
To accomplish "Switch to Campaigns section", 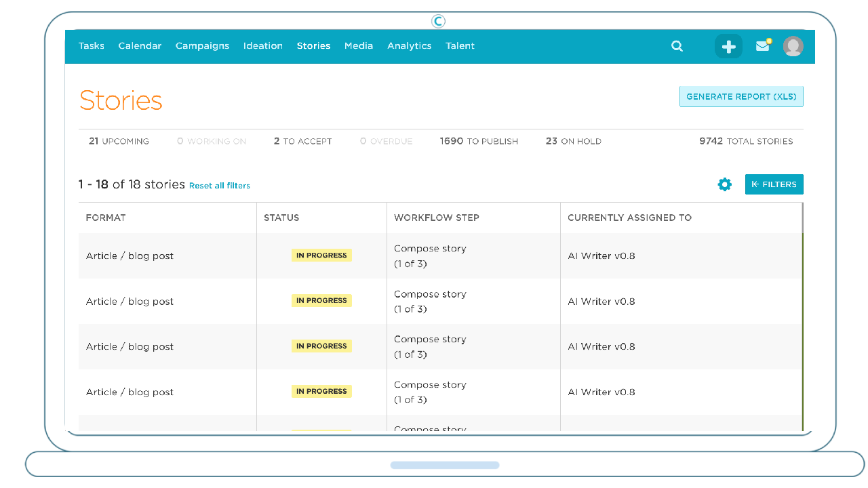I will 202,46.
